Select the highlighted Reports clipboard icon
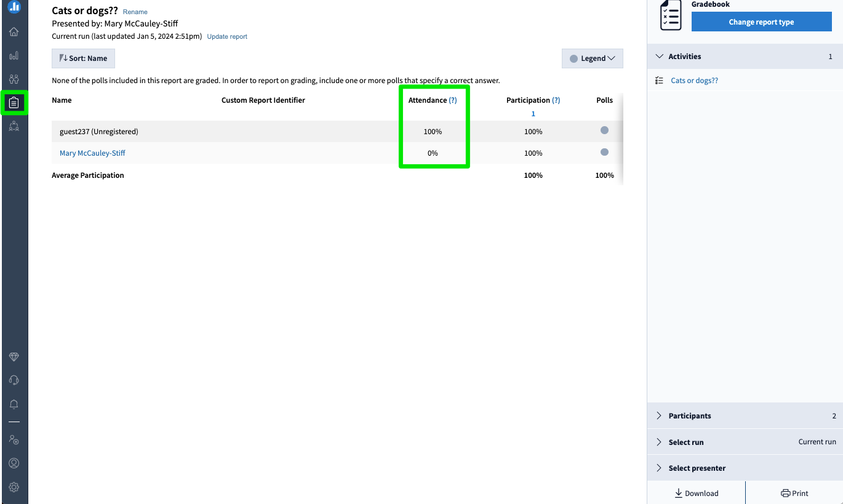 tap(14, 102)
